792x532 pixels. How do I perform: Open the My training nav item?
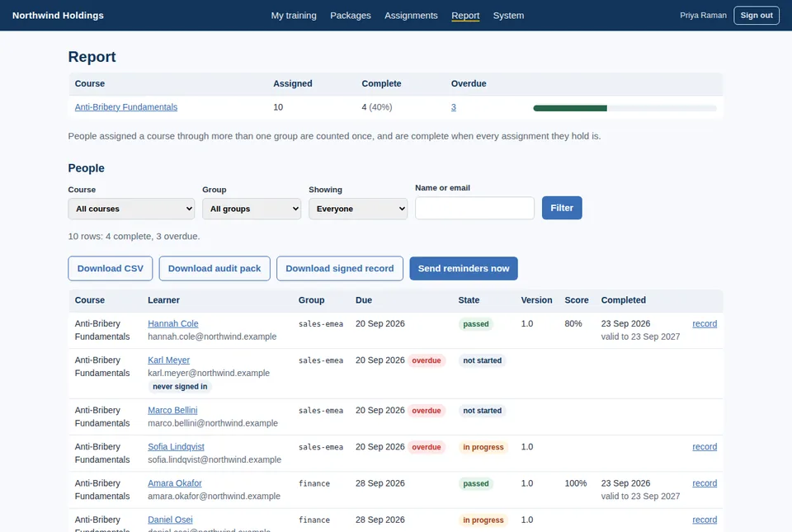pos(294,16)
